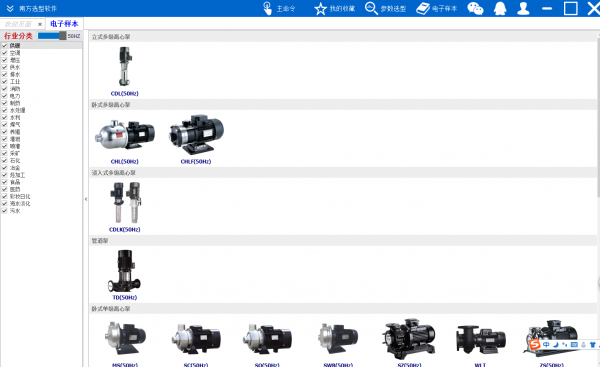This screenshot has height=367, width=600.
Task: Uncheck the 工业 checkbox
Action: 5,82
